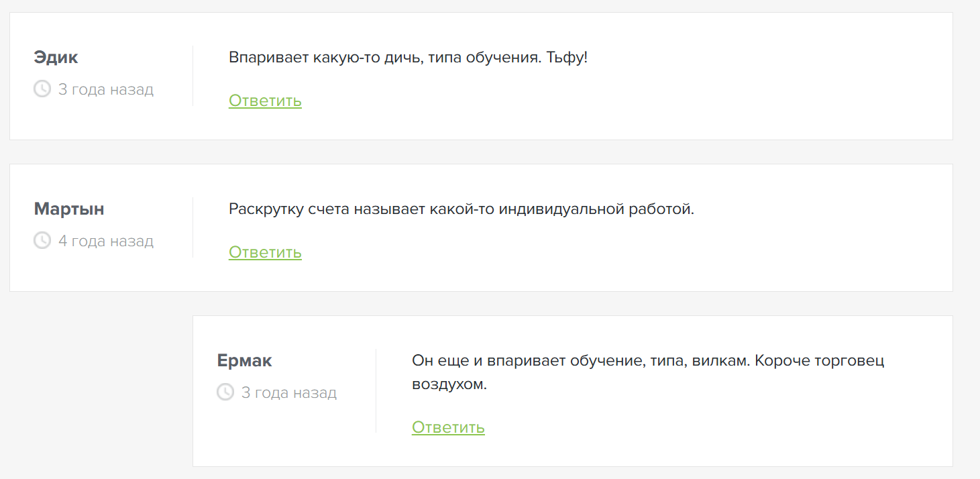Select the author name Мартын
The image size is (980, 479).
point(69,209)
